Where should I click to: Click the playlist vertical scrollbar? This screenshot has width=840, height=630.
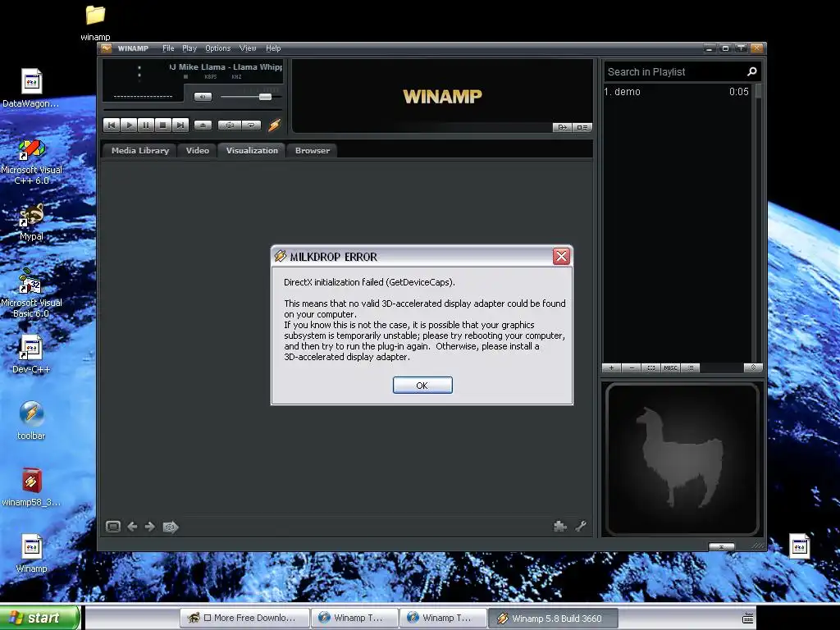[758, 222]
